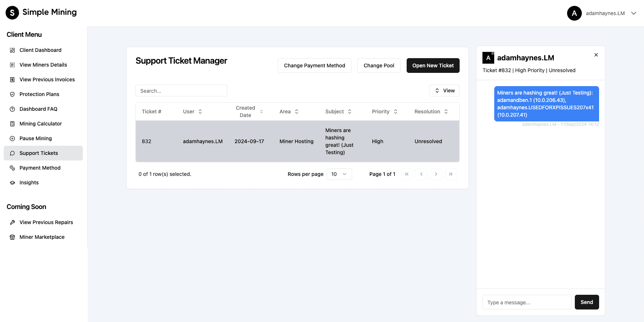
Task: Open the account dropdown chevron
Action: click(634, 13)
